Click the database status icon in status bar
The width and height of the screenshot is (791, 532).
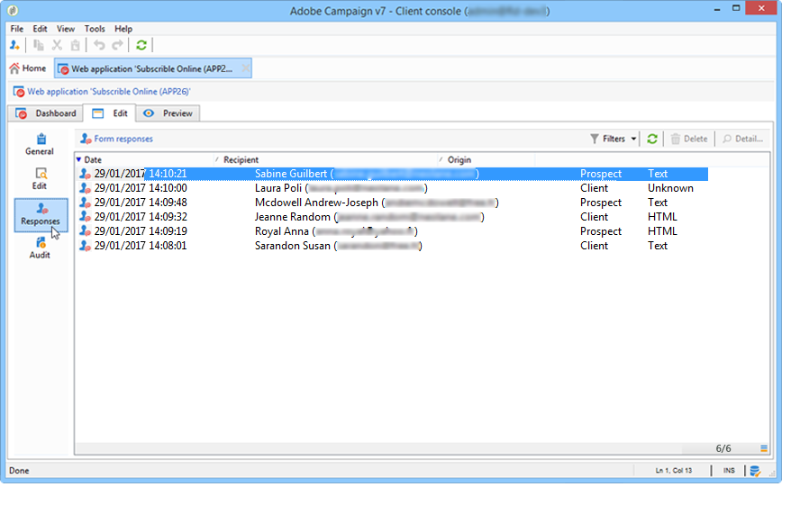click(755, 471)
